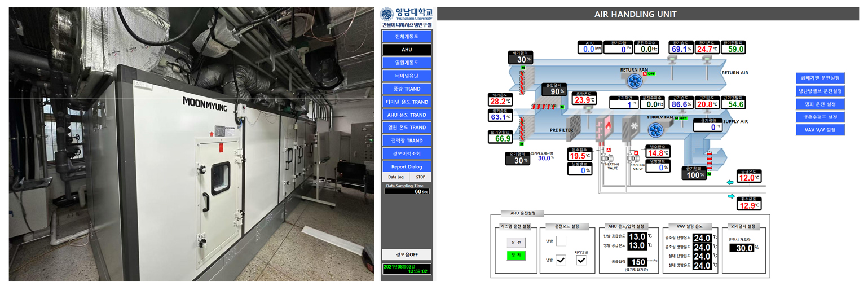Viewport: 868px width, 290px height.
Task: Open 급배기팬 운전설정
Action: click(820, 78)
